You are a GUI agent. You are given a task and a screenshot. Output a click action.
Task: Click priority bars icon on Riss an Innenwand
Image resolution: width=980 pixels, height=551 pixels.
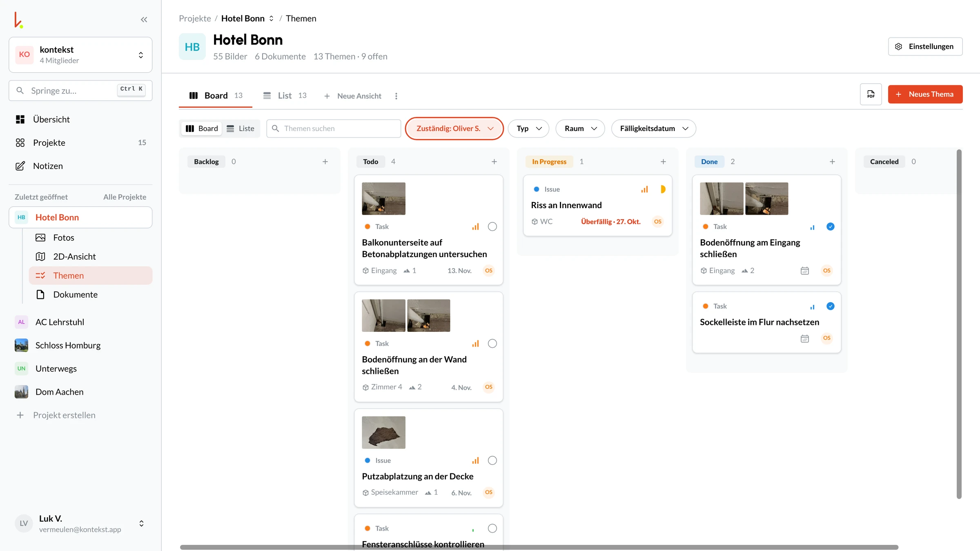click(x=644, y=189)
